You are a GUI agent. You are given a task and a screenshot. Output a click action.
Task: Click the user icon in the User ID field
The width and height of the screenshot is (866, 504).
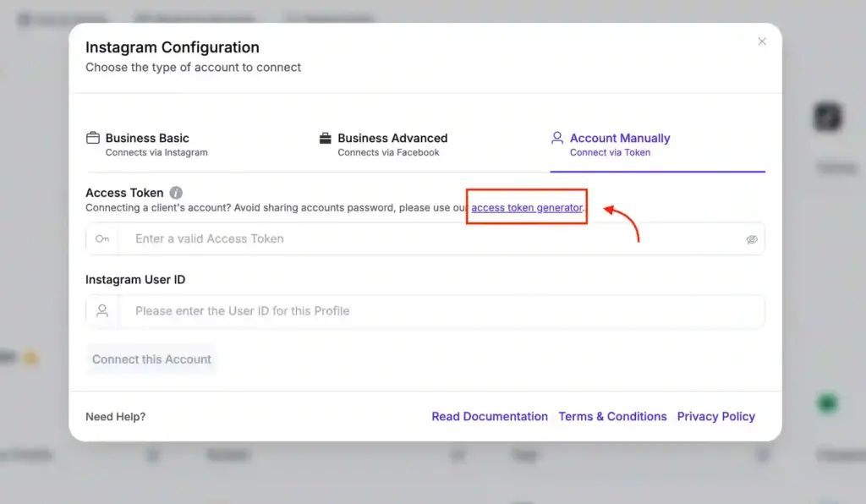(x=102, y=310)
